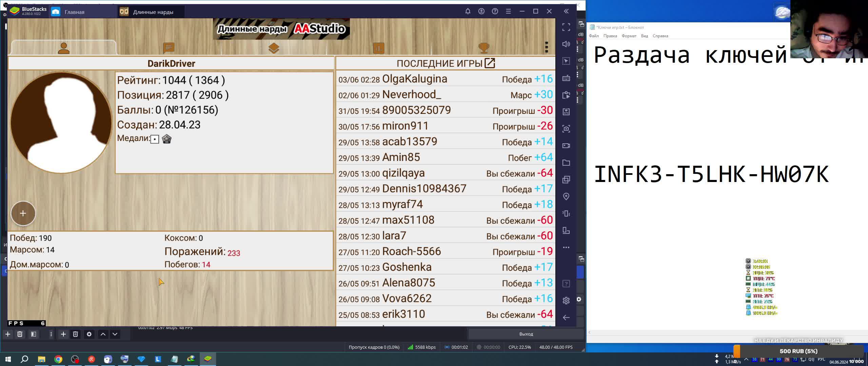Collapse BlueStacks sidebar with double chevron
Viewport: 868px width, 366px height.
(x=566, y=11)
